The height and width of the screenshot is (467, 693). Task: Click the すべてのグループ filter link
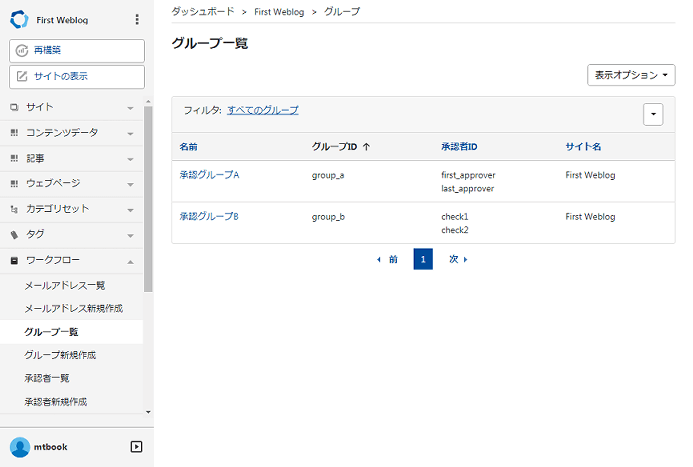click(x=263, y=110)
